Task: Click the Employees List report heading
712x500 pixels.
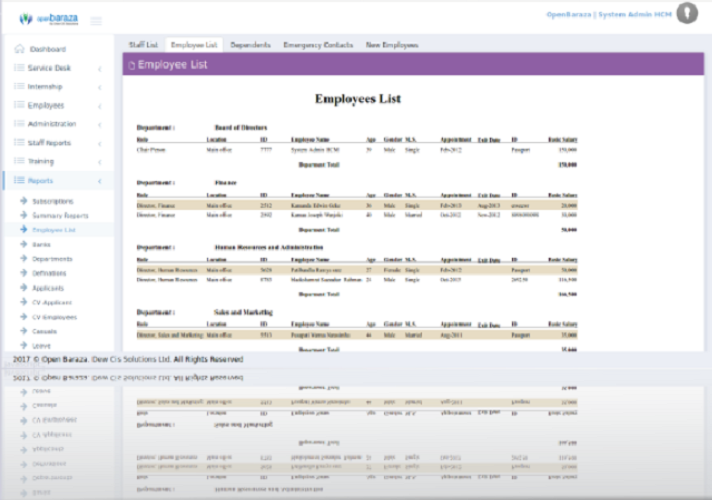Action: point(358,99)
